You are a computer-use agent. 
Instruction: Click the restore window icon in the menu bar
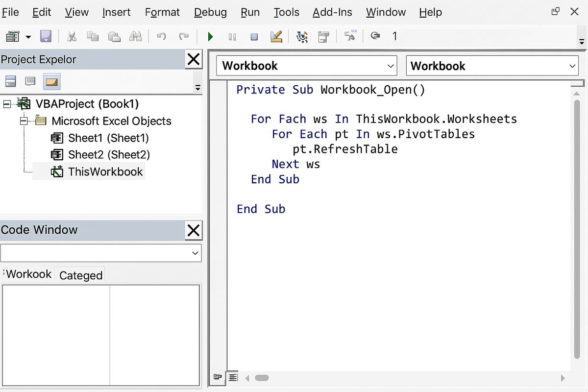[555, 11]
